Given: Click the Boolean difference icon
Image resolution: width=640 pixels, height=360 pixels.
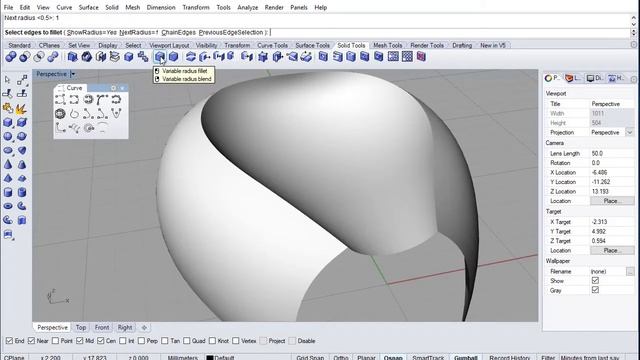Looking at the screenshot, I should point(24,57).
